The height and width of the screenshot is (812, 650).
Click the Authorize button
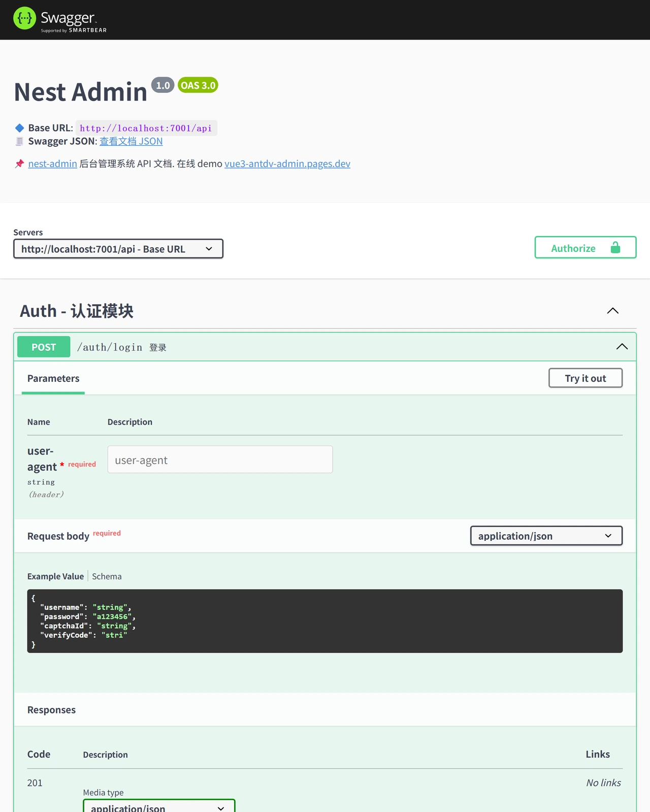click(586, 248)
